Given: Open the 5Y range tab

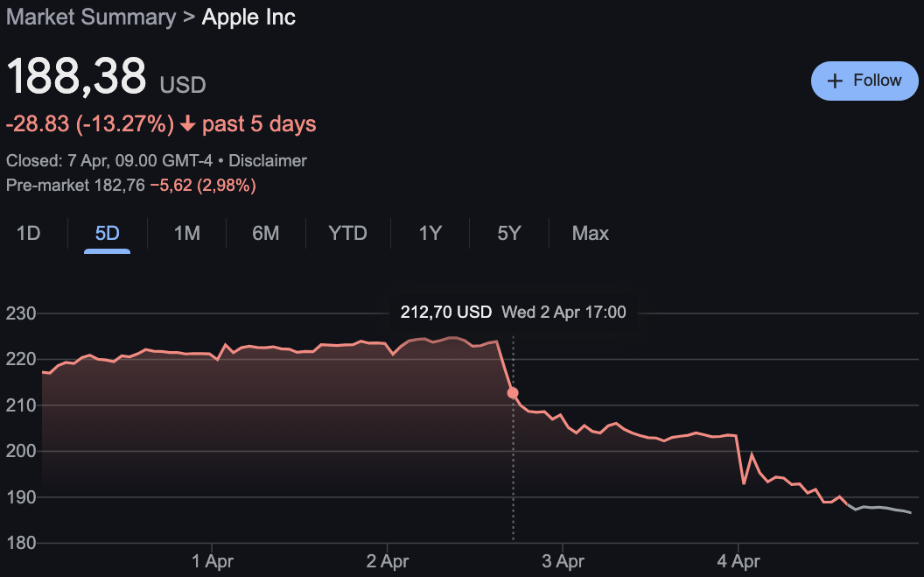Looking at the screenshot, I should coord(508,233).
